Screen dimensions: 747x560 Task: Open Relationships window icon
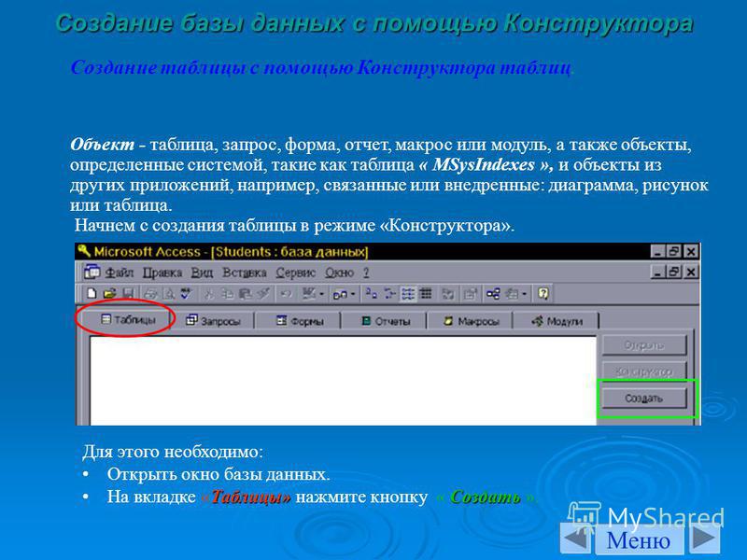493,294
